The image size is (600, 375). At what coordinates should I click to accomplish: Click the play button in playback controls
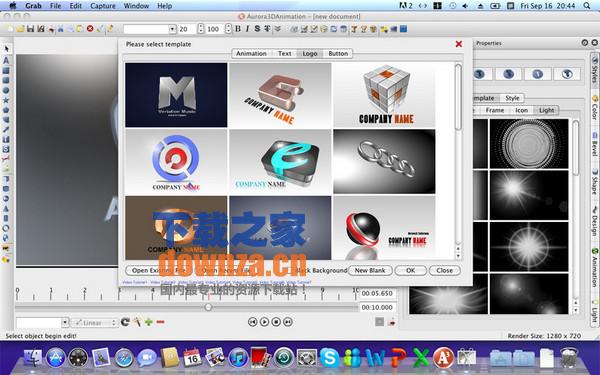[x=264, y=322]
